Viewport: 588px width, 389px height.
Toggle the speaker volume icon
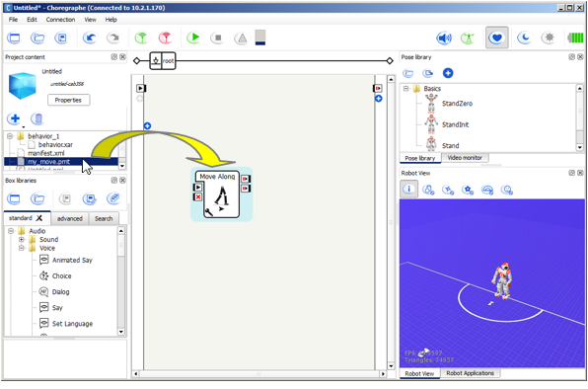444,38
